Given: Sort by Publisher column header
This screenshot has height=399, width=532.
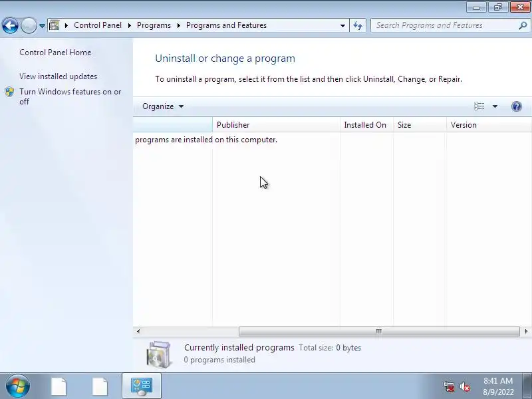Looking at the screenshot, I should tap(276, 125).
